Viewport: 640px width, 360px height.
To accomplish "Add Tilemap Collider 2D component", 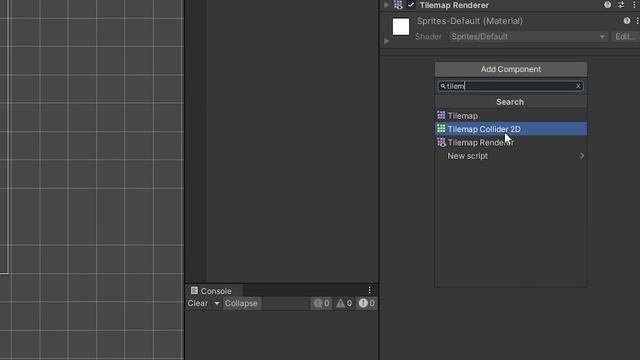I will point(511,129).
